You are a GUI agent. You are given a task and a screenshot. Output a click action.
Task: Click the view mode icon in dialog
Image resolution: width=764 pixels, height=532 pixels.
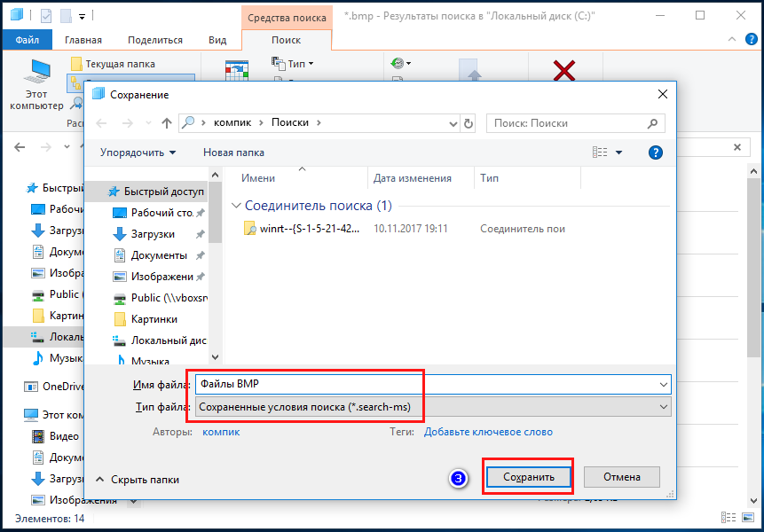coord(600,153)
